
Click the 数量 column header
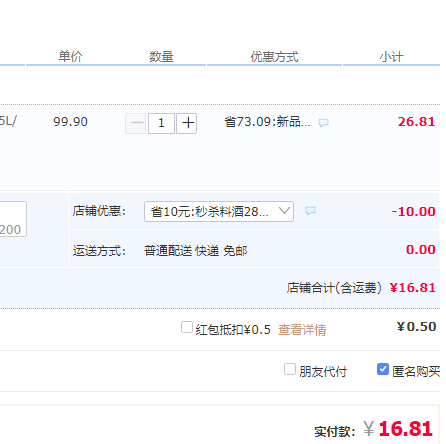[161, 56]
